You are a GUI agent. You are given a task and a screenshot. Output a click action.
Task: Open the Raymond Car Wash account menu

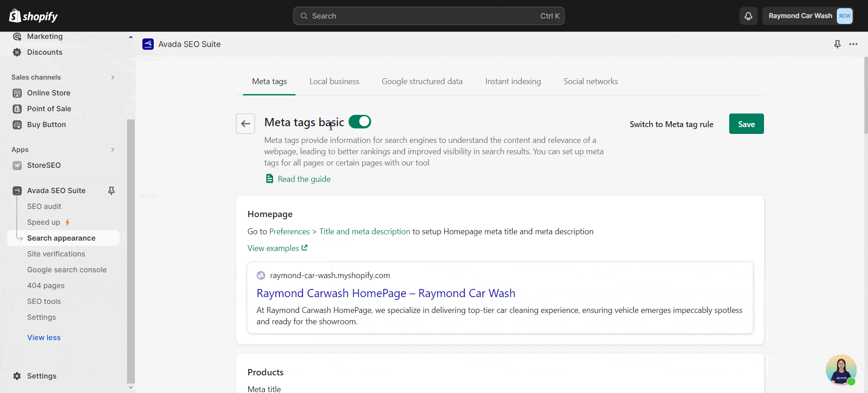click(x=807, y=16)
